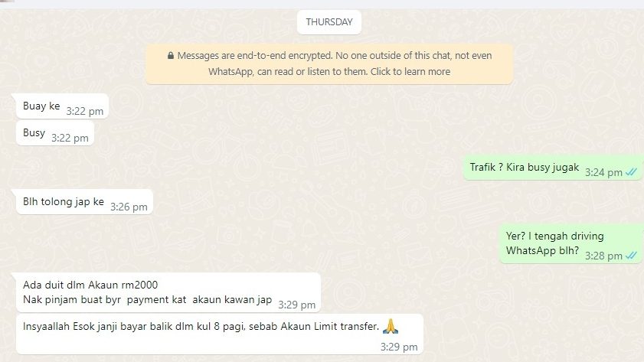This screenshot has height=362, width=644.
Task: Click the 3:28 pm timestamp on outgoing message
Action: pyautogui.click(x=603, y=256)
